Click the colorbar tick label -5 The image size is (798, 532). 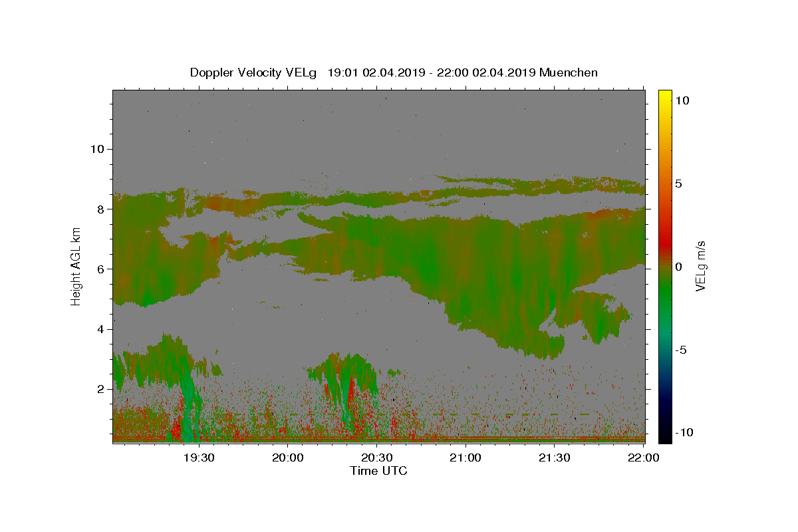[x=680, y=350]
